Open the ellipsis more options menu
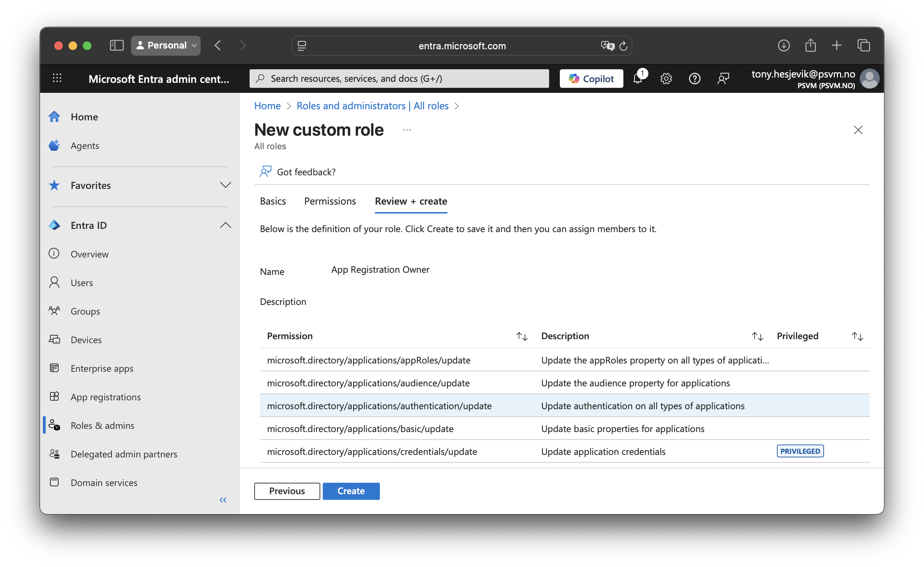The image size is (924, 567). [x=407, y=130]
